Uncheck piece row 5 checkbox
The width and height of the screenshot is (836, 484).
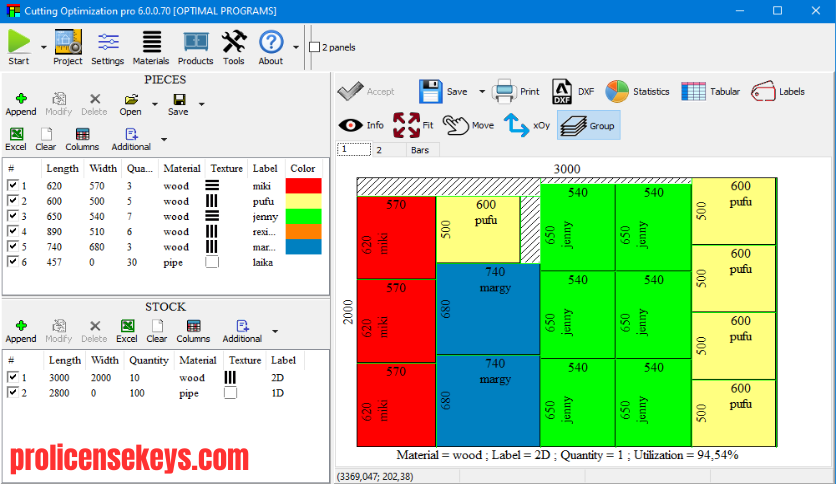coord(12,246)
